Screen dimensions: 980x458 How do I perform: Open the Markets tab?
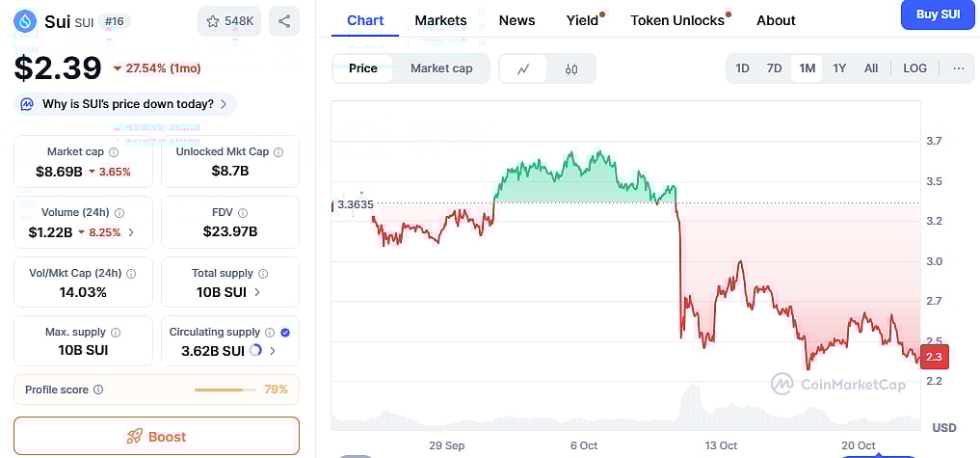(440, 20)
